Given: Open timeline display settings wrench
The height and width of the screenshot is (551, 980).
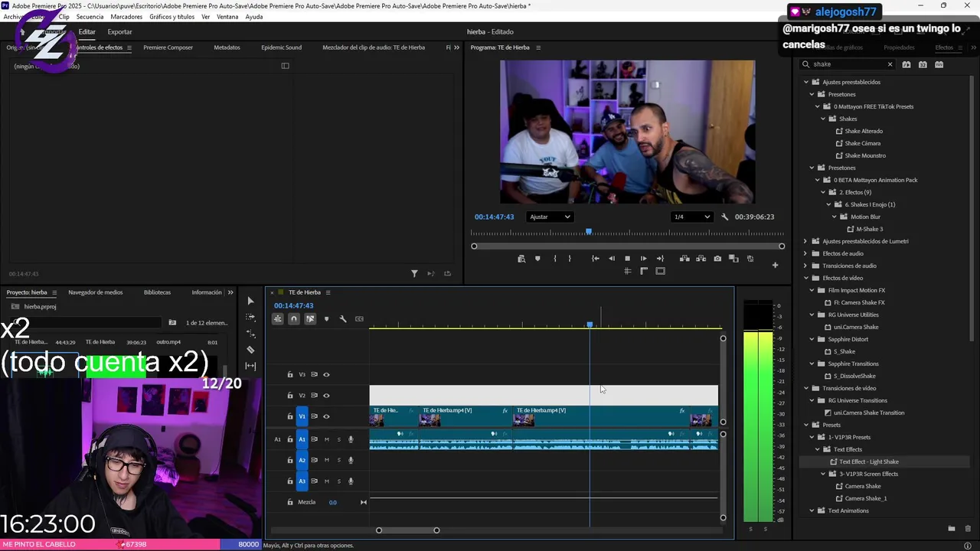Looking at the screenshot, I should tap(343, 319).
